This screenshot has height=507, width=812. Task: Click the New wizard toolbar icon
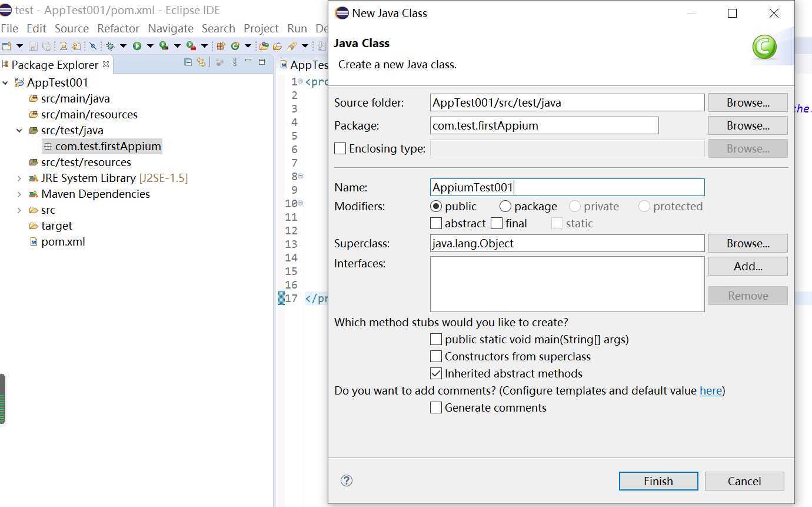(x=7, y=46)
